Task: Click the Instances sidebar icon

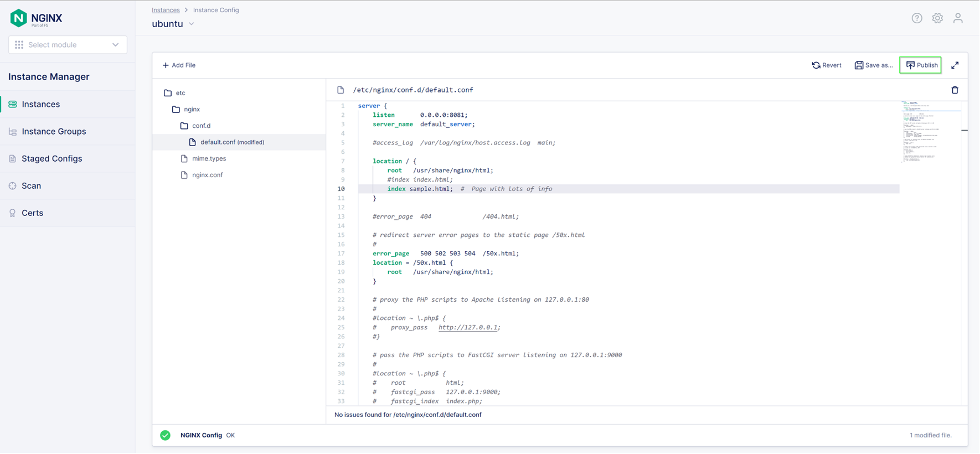Action: [13, 104]
